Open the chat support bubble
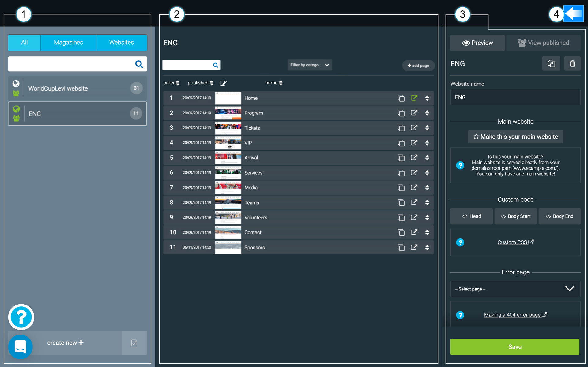This screenshot has width=588, height=367. click(20, 347)
